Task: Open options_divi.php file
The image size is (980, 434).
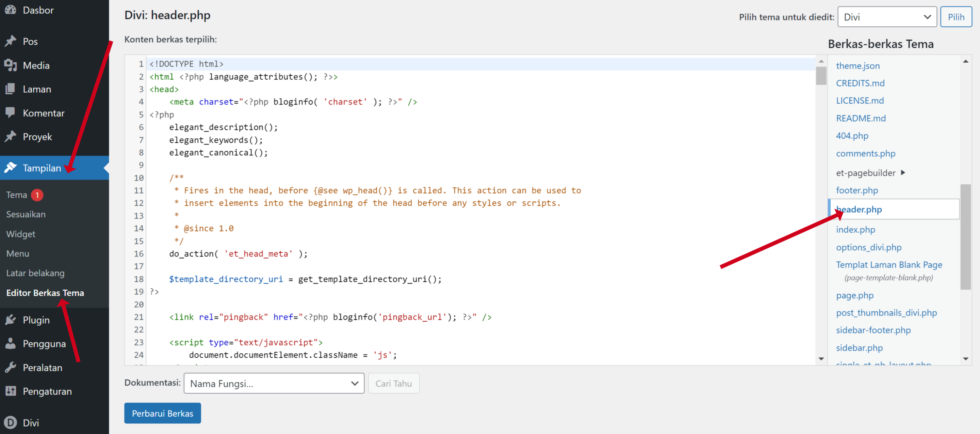Action: coord(868,247)
